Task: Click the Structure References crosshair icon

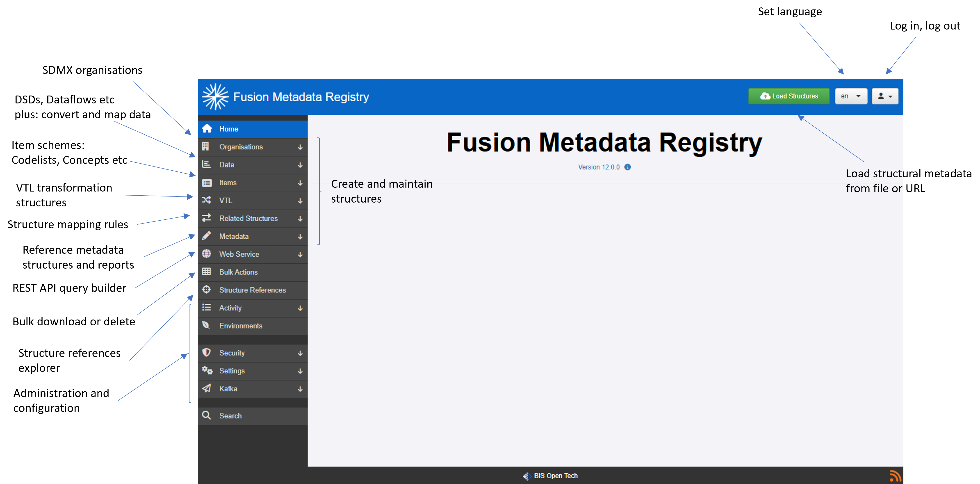Action: coord(207,290)
